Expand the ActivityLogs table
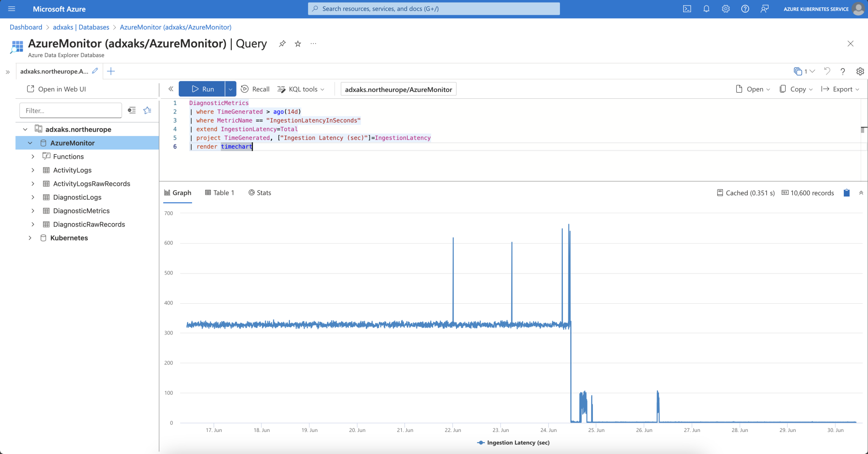The width and height of the screenshot is (868, 454). pyautogui.click(x=33, y=170)
